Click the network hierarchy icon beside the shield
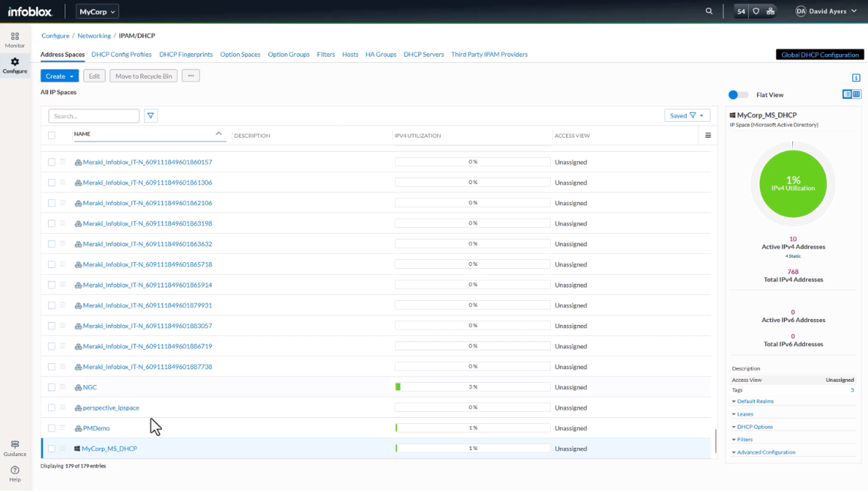This screenshot has width=868, height=492. [x=771, y=11]
